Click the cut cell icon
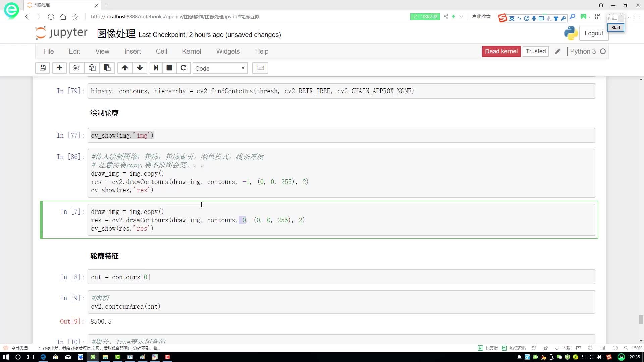This screenshot has height=362, width=644. [x=77, y=68]
